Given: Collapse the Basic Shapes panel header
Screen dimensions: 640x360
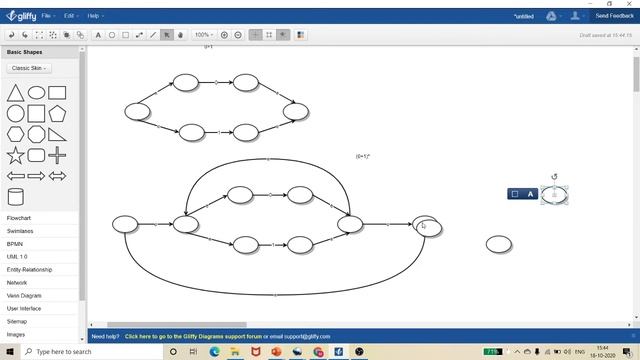Looking at the screenshot, I should click(x=40, y=52).
